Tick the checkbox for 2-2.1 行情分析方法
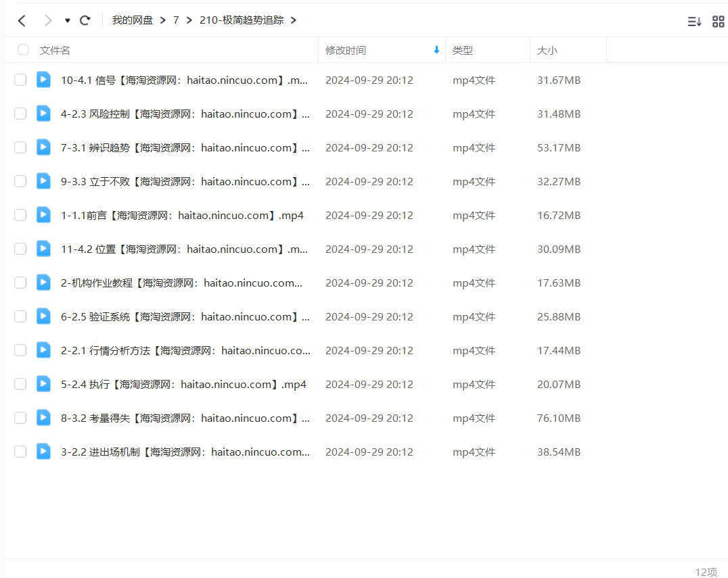The image size is (728, 578). (20, 350)
